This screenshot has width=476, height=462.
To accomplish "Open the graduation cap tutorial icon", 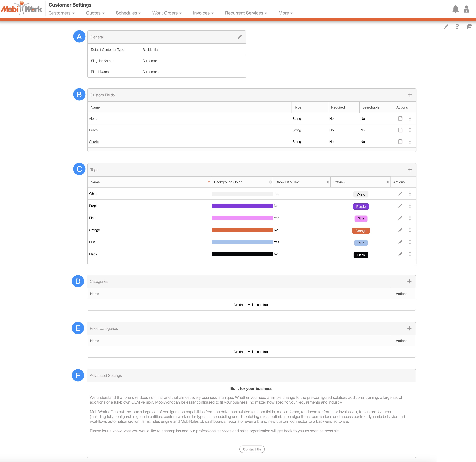I will (469, 26).
